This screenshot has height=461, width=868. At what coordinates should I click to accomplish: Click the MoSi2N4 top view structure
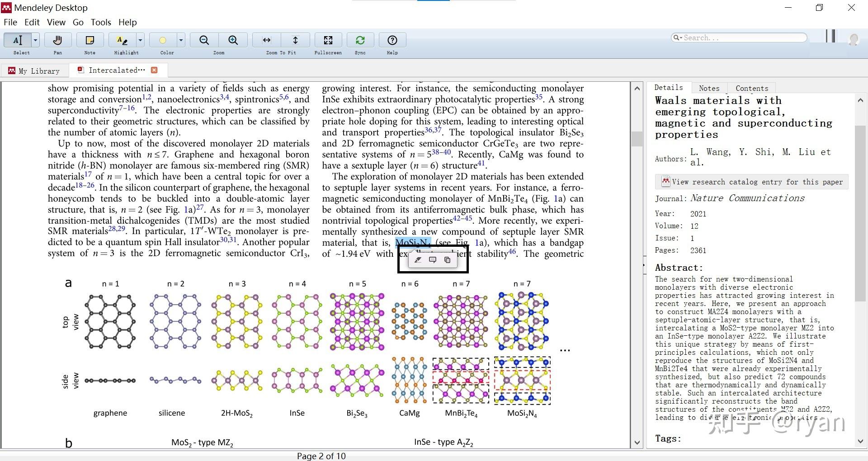pyautogui.click(x=522, y=321)
